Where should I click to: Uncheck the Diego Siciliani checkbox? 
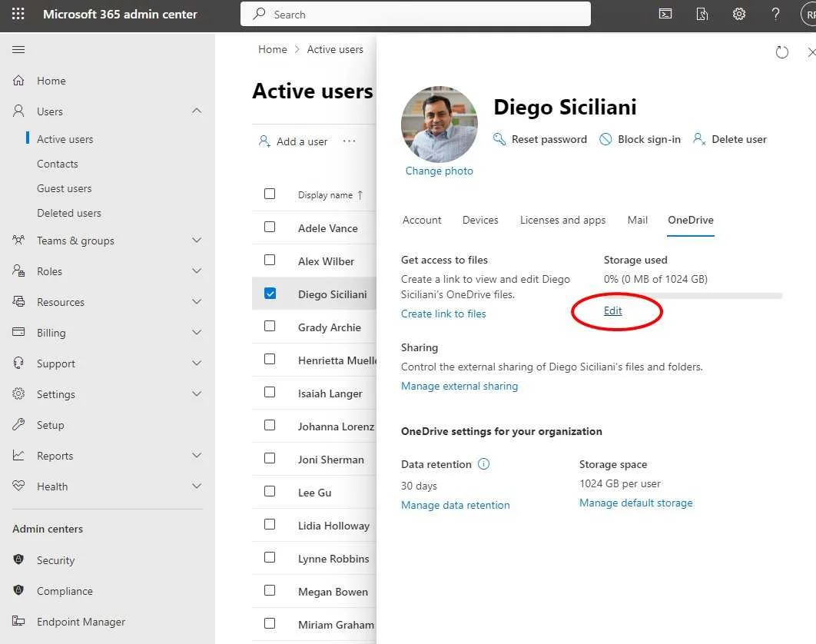coord(270,294)
